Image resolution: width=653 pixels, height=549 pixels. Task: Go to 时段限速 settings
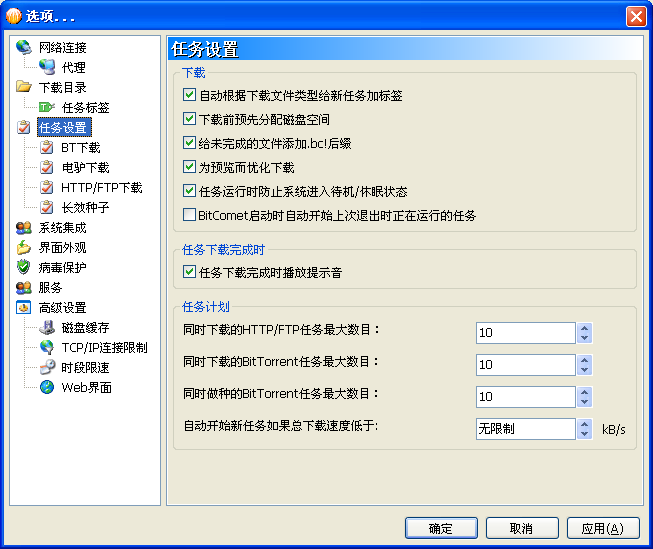coord(85,367)
